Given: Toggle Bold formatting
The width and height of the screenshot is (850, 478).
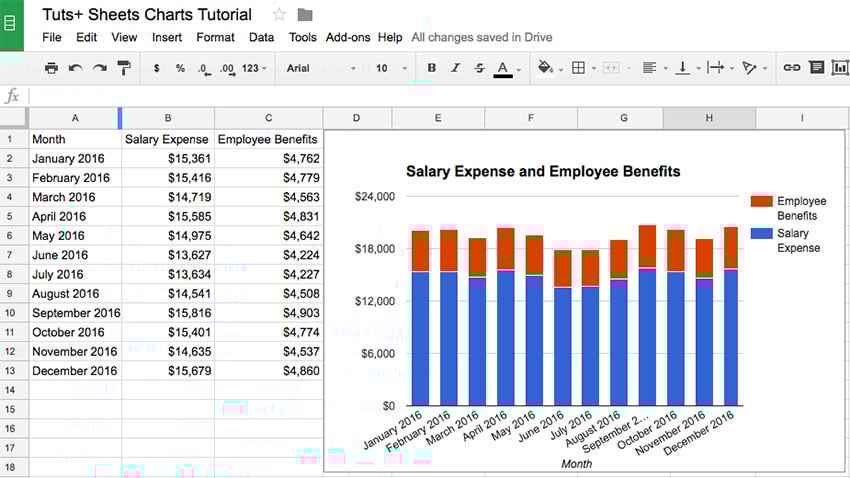Looking at the screenshot, I should coord(432,68).
